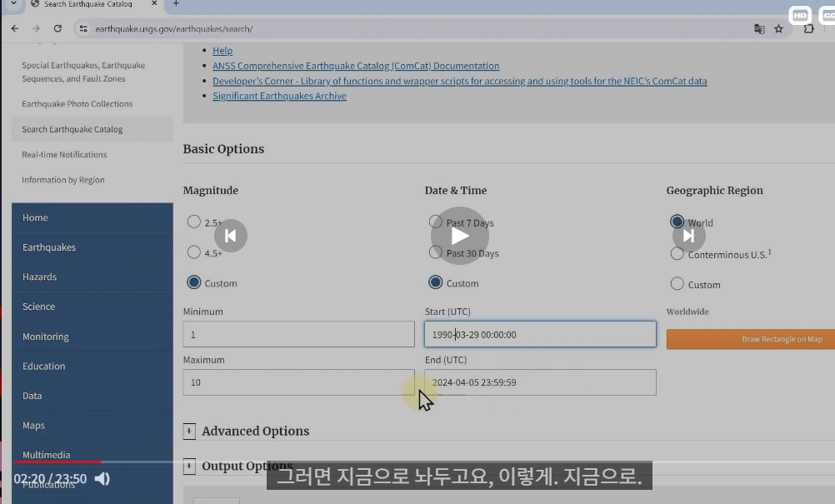Select Search Earthquake Catalog sidebar item
Screen dimensions: 835x504
click(92, 129)
